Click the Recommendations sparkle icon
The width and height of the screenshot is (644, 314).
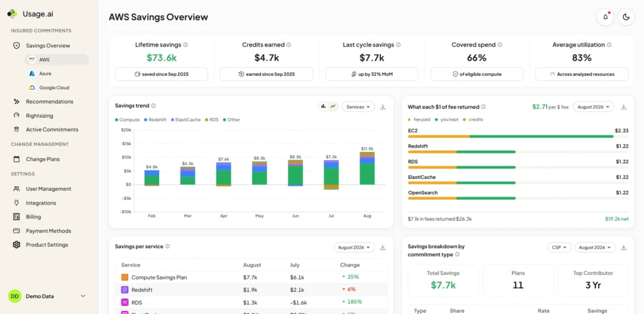pyautogui.click(x=16, y=101)
